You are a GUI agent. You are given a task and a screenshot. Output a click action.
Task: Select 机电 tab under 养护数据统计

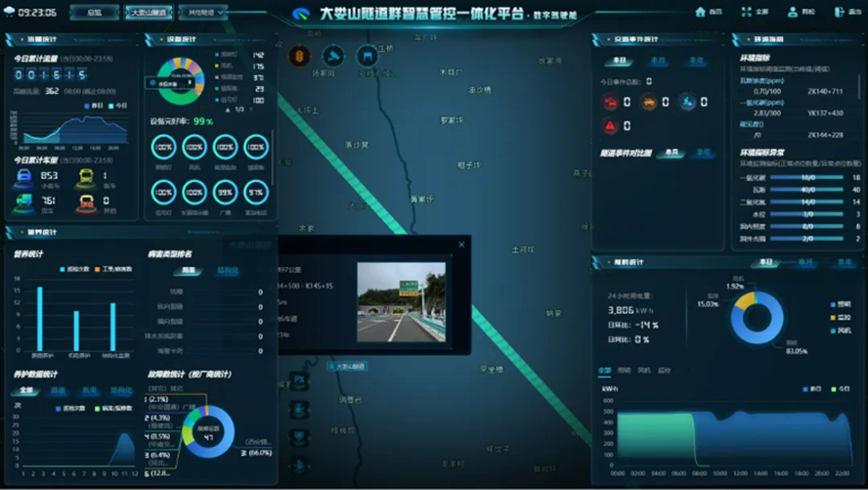tap(90, 390)
